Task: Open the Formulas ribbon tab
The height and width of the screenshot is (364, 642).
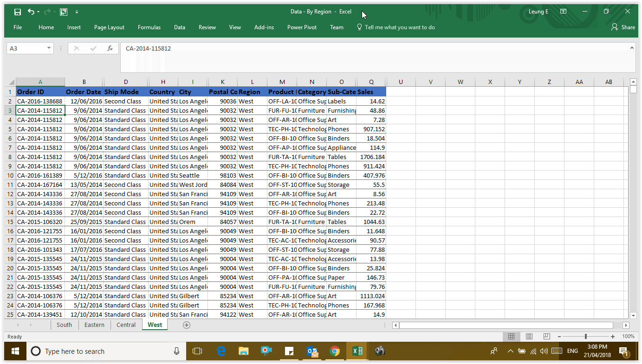Action: [x=149, y=27]
